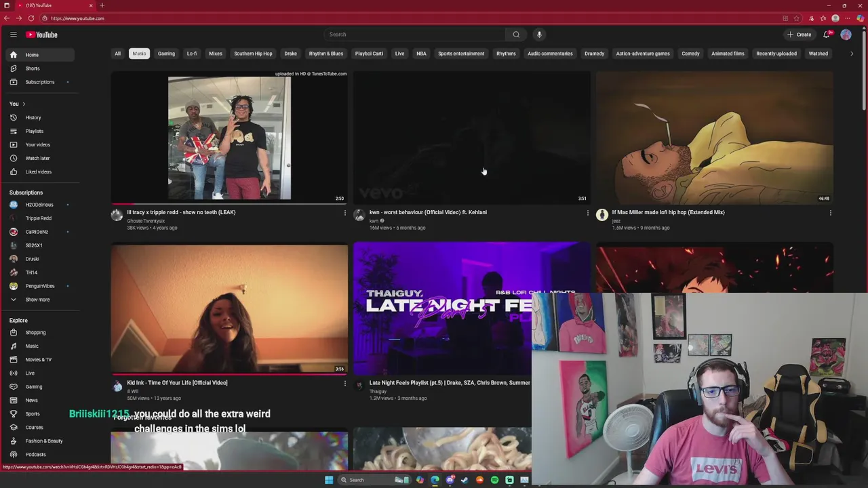Open a new browser tab
Viewport: 868px width, 488px height.
point(102,5)
